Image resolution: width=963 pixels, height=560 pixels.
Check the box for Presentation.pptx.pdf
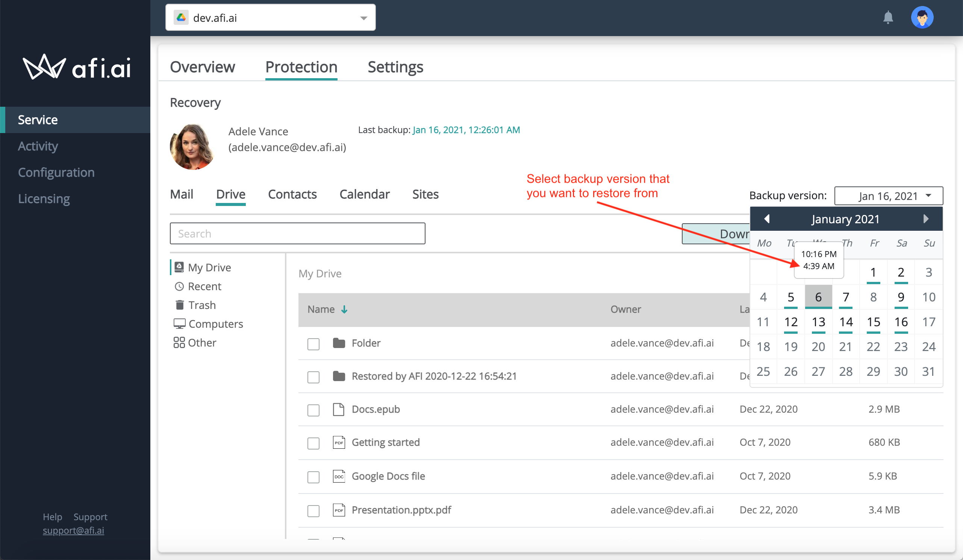pos(313,511)
